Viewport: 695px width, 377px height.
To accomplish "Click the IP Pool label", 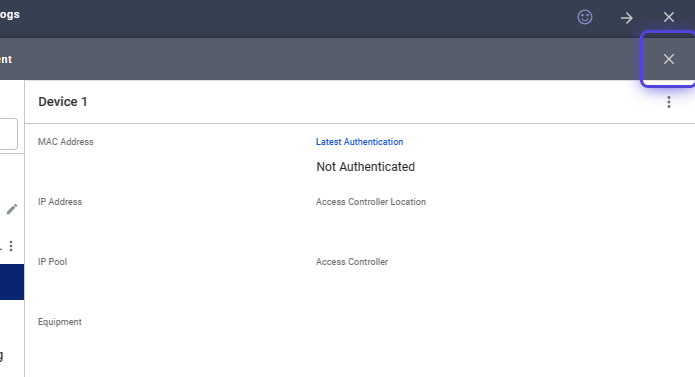I will pyautogui.click(x=52, y=262).
